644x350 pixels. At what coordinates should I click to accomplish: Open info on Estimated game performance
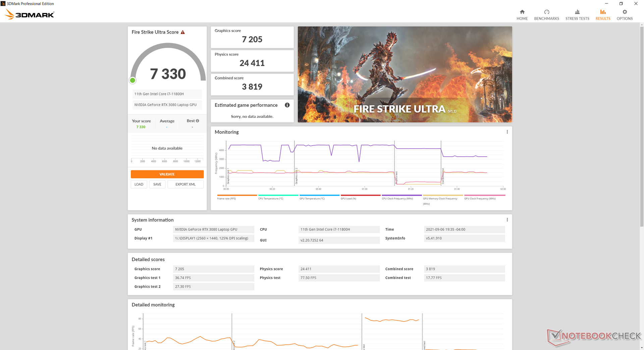pos(287,105)
